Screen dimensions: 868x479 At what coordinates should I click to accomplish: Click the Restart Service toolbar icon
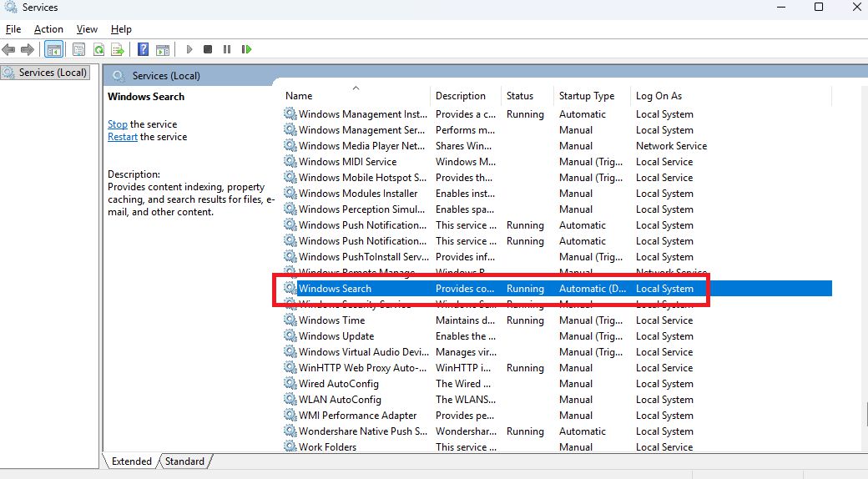[x=246, y=49]
